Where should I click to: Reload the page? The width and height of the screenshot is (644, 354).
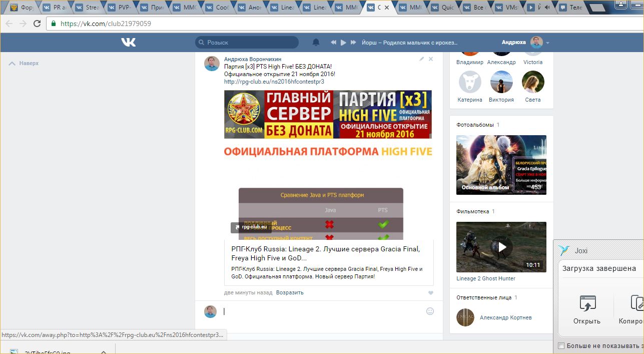tap(37, 24)
